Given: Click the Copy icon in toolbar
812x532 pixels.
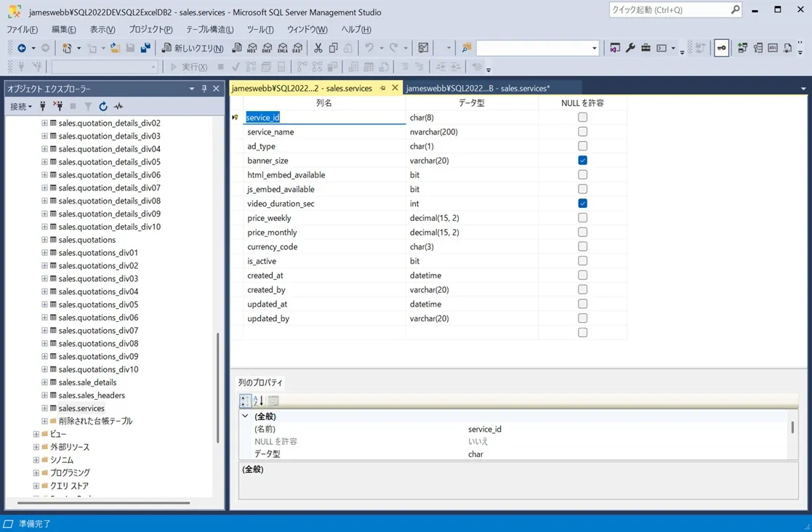Looking at the screenshot, I should pos(333,48).
